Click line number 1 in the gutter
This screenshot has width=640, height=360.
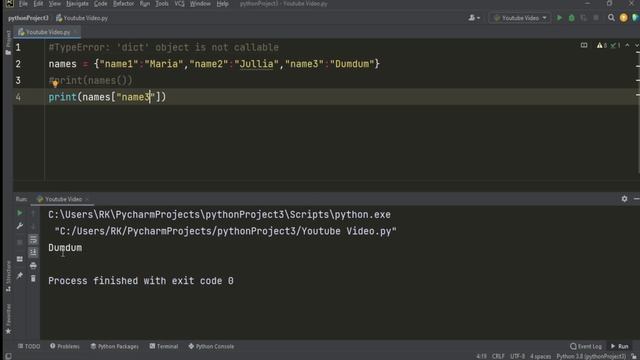point(18,47)
